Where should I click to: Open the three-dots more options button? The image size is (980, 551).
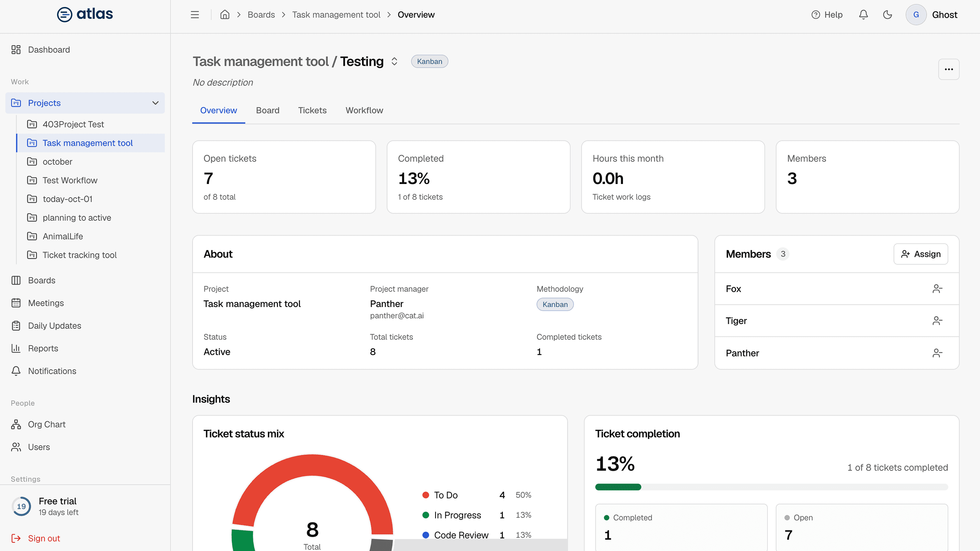point(949,69)
